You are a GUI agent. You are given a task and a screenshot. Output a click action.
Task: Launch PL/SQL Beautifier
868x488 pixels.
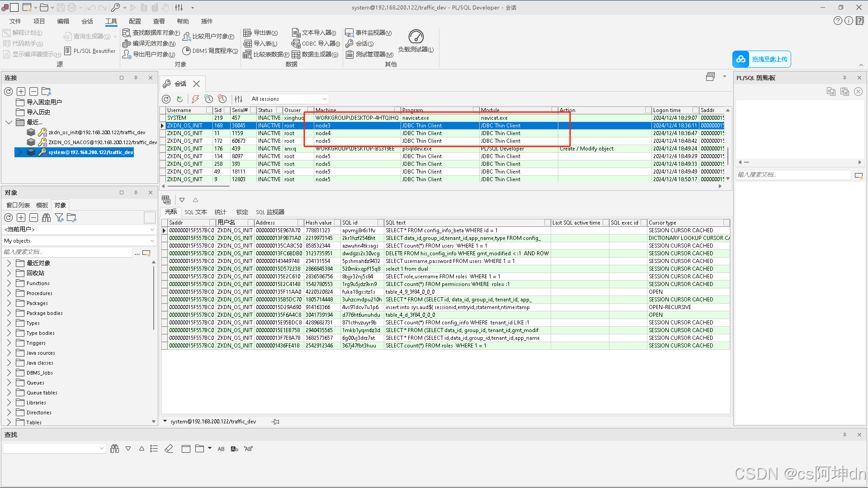coord(90,51)
